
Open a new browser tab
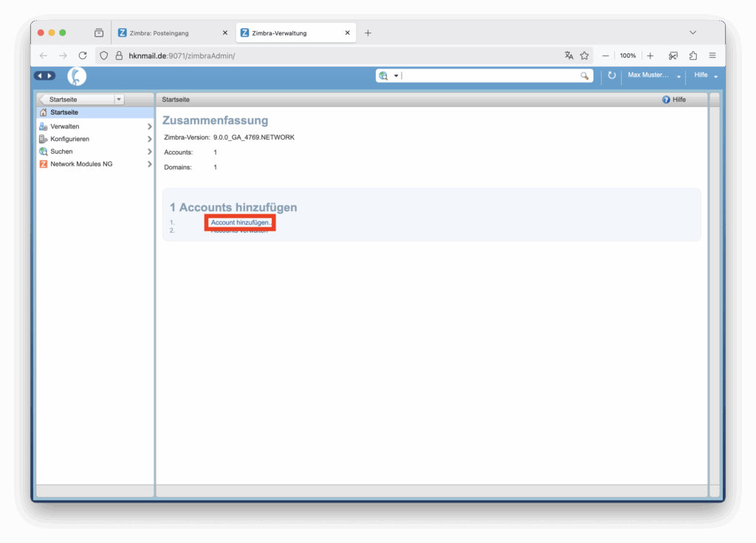(x=368, y=33)
